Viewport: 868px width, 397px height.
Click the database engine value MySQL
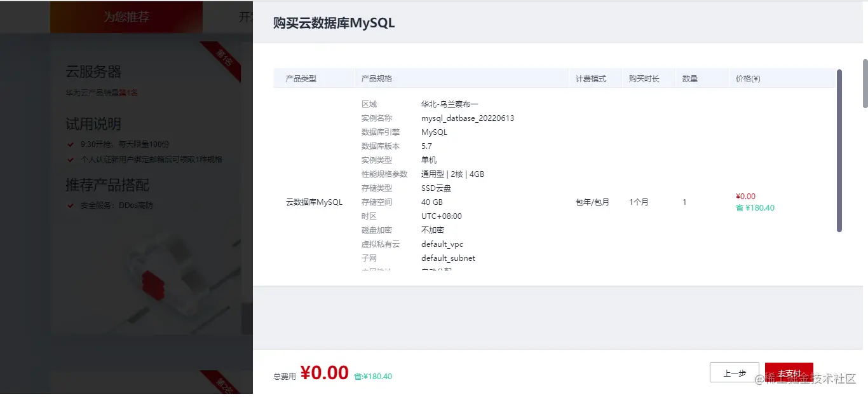point(434,132)
